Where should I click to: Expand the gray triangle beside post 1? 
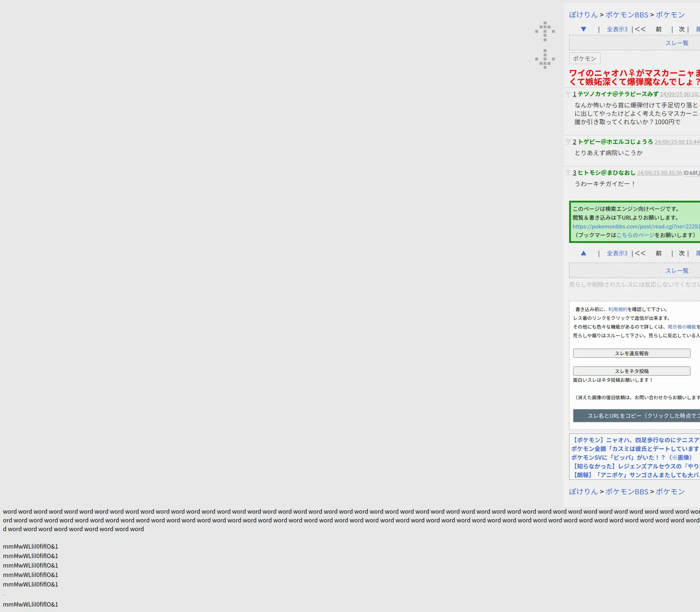[568, 94]
